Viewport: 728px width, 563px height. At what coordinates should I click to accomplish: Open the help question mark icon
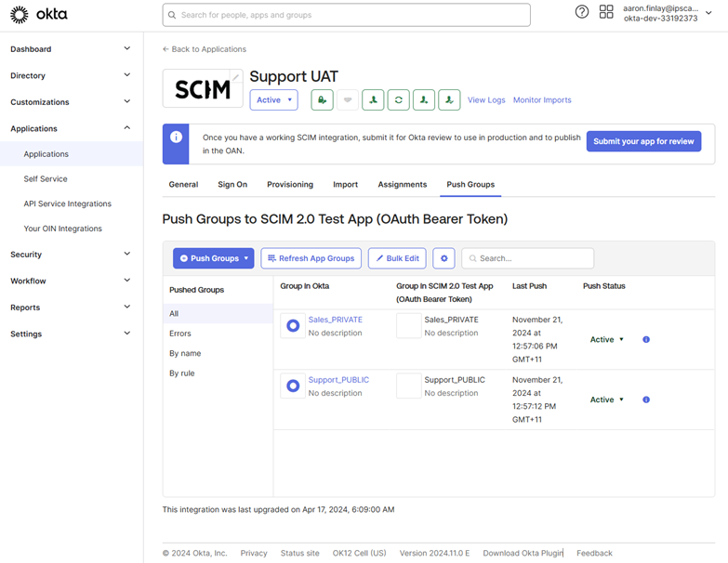tap(582, 12)
